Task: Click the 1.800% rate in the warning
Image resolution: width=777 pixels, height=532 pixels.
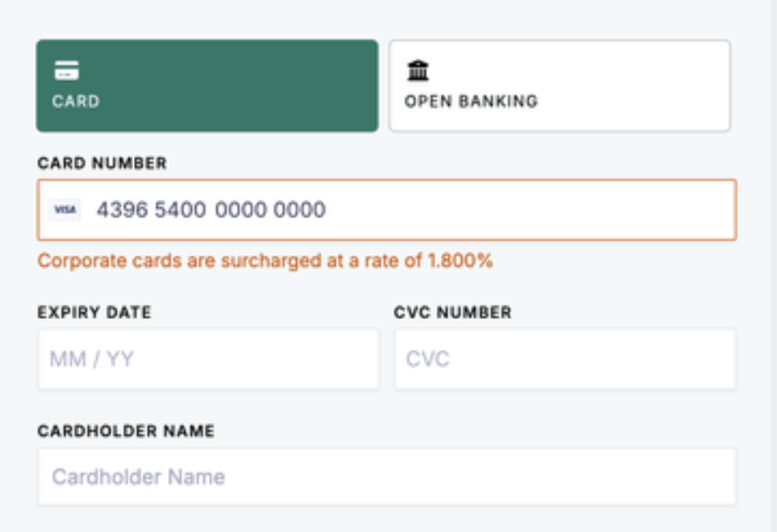Action: click(x=460, y=261)
